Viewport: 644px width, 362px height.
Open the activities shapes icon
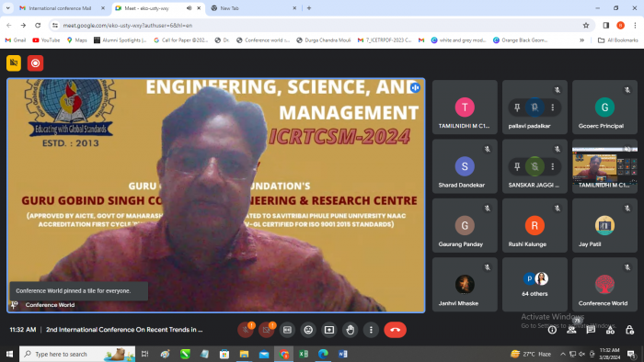tap(610, 330)
